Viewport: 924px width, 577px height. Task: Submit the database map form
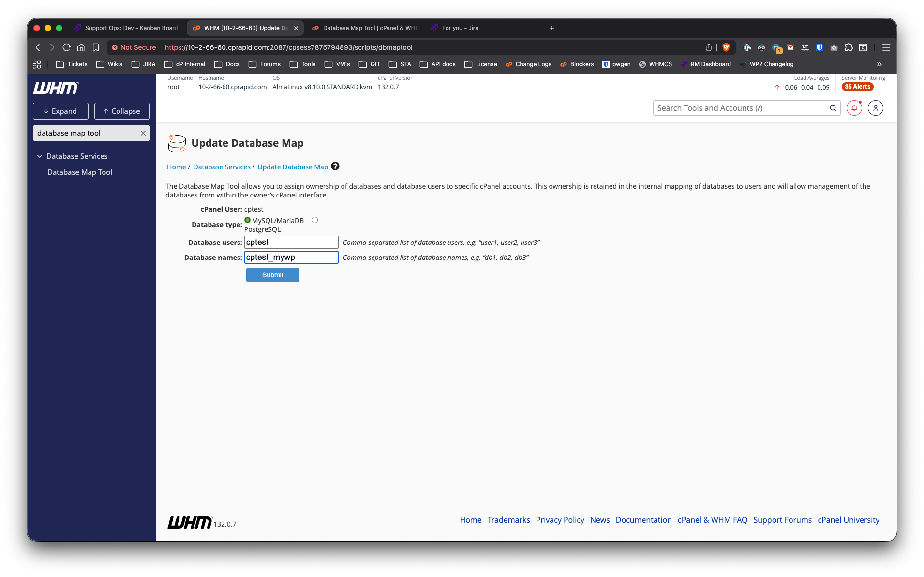click(272, 275)
